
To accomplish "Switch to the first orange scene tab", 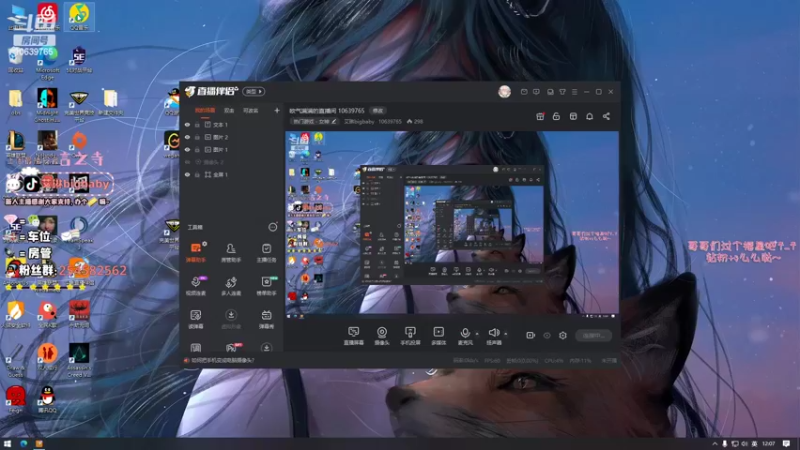I will pos(205,110).
